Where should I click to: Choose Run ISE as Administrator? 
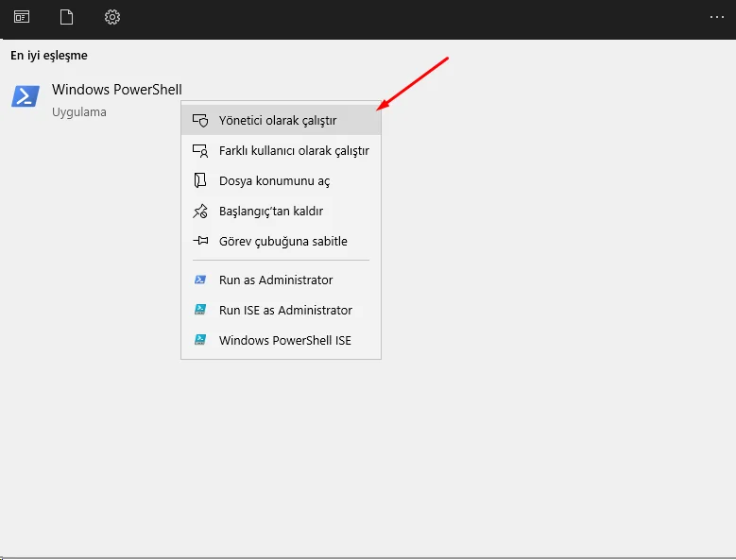click(x=281, y=310)
